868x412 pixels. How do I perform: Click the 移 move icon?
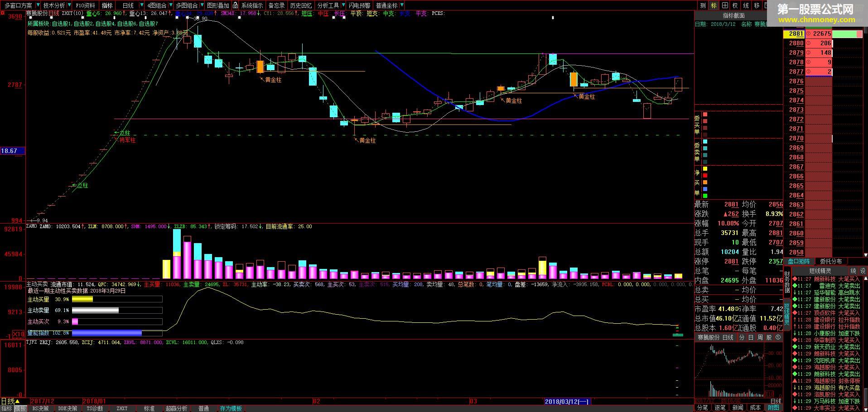[757, 5]
